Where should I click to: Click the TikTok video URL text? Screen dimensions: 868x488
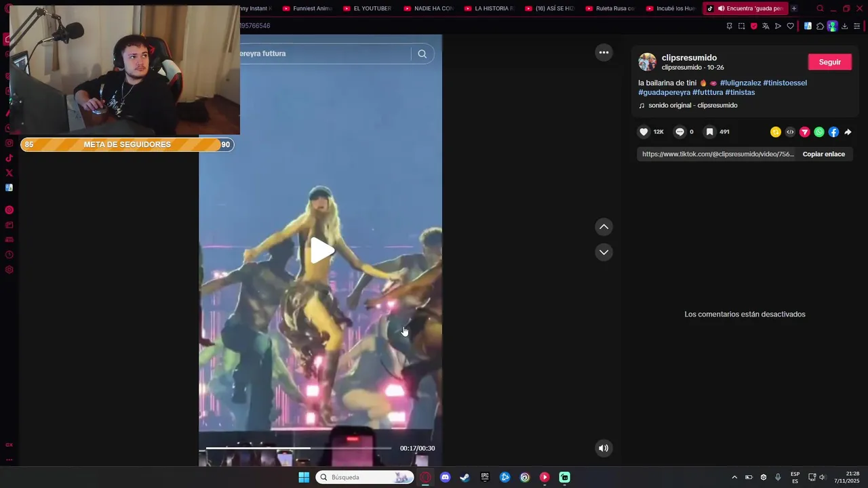[718, 154]
